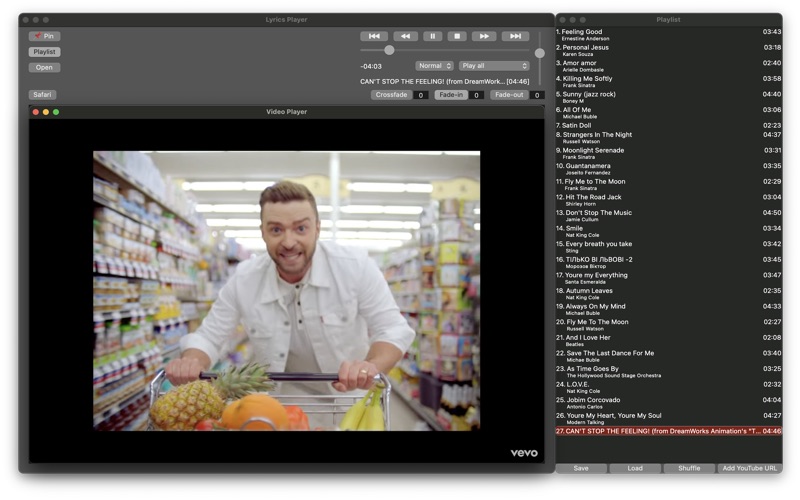The width and height of the screenshot is (800, 500).
Task: Select track 18 Autumn Leaves
Action: (668, 294)
